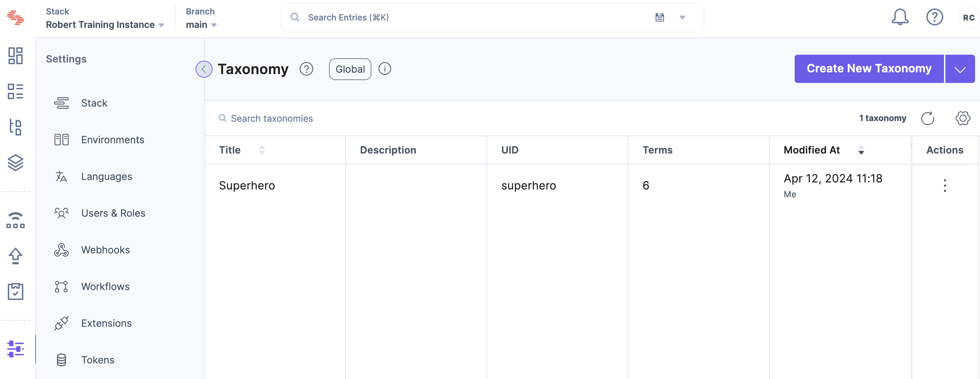Open Taxonomy help question mark icon
Viewport: 980px width, 379px height.
306,69
